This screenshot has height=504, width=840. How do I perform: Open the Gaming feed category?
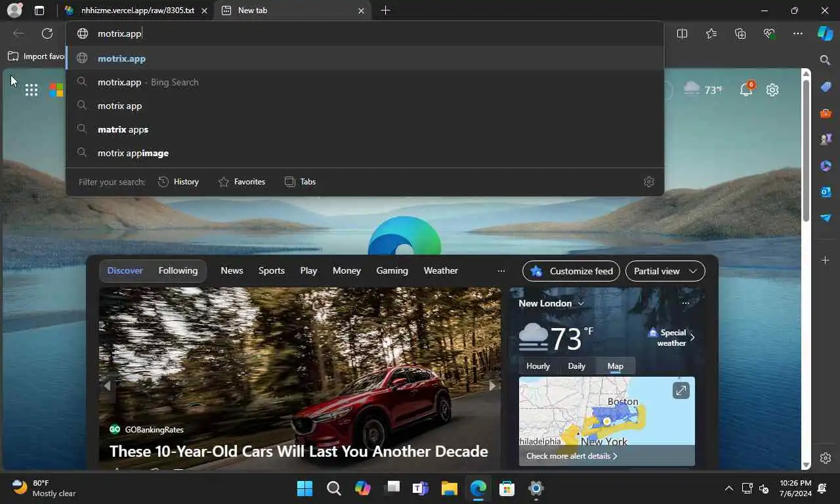(392, 270)
